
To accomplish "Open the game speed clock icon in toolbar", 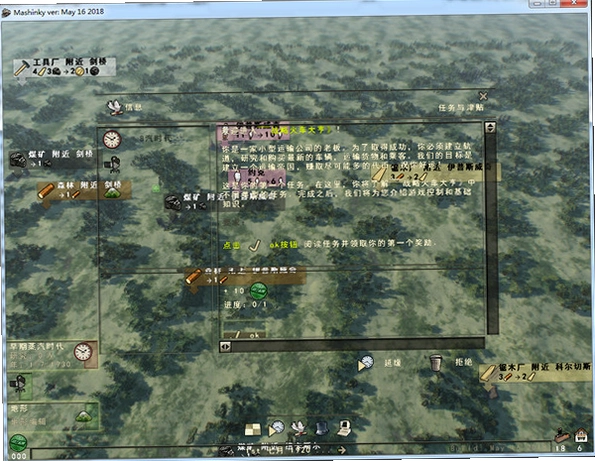I will [277, 429].
